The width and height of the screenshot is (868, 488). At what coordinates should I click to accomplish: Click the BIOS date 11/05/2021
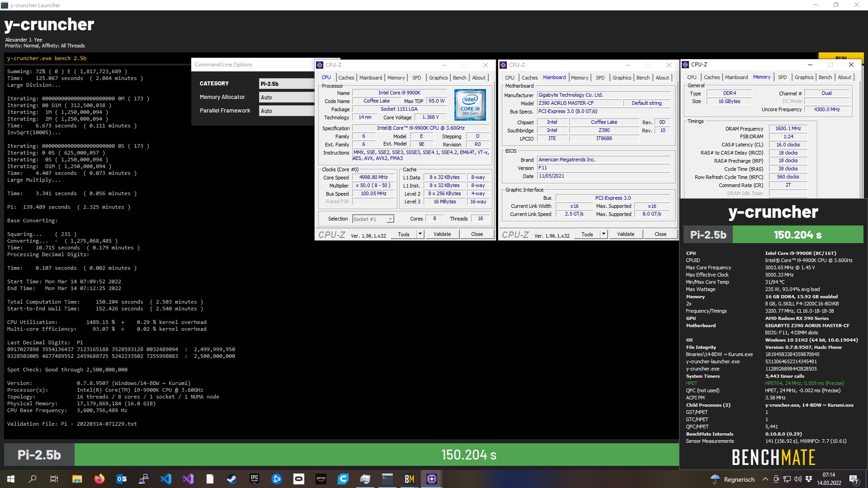click(604, 176)
